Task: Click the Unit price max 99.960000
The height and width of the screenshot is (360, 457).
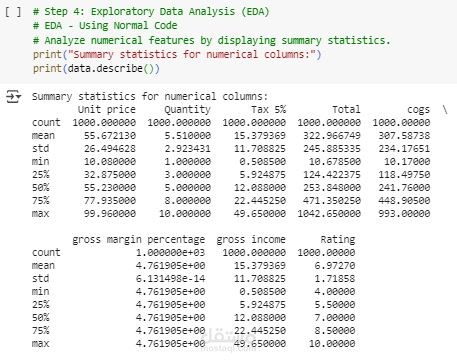Action: (110, 214)
